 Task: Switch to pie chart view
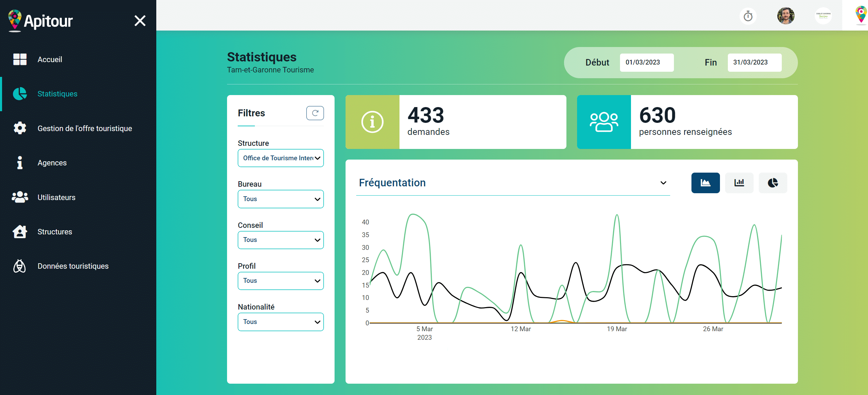[x=773, y=183]
